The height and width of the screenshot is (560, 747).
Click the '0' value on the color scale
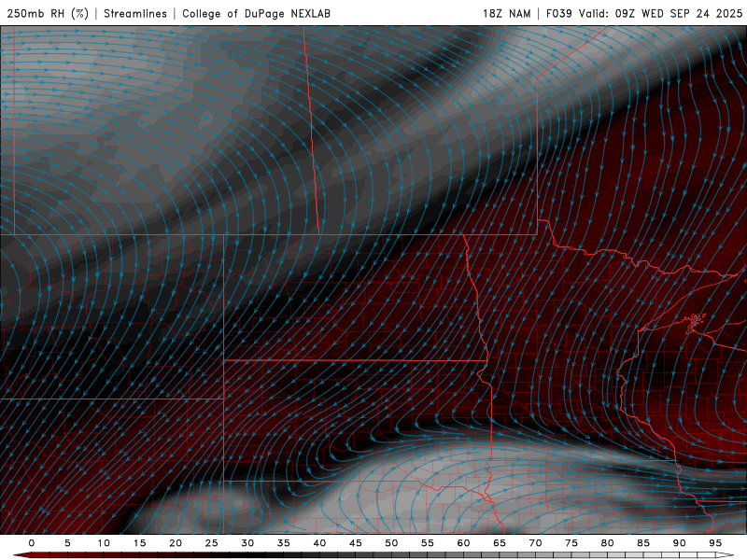(32, 543)
